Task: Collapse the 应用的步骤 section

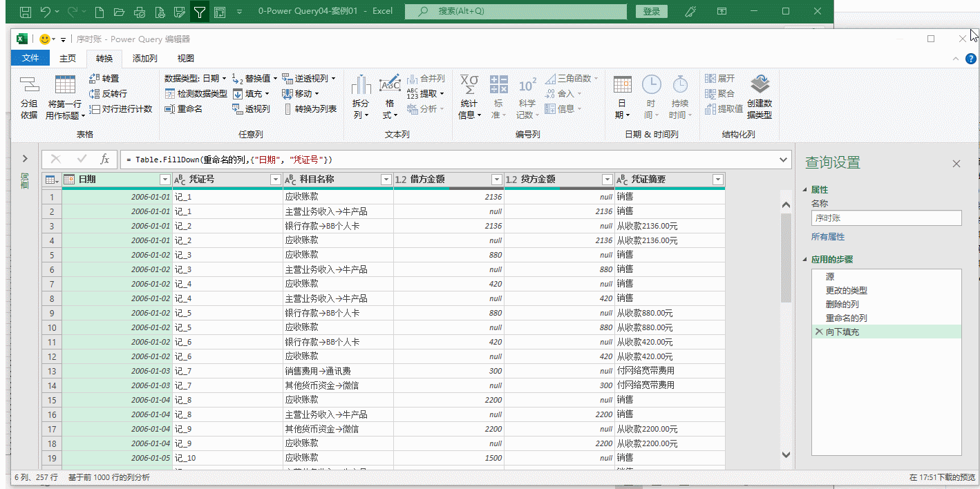Action: click(x=804, y=260)
